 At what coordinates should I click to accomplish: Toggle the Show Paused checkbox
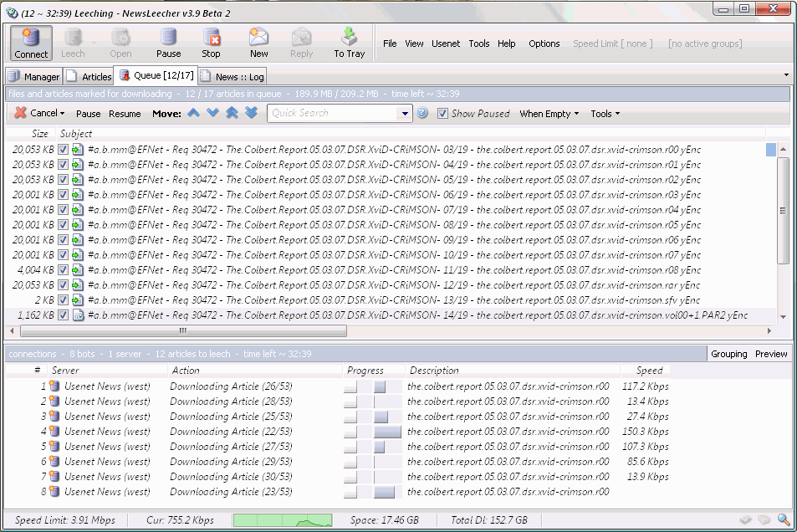(442, 114)
